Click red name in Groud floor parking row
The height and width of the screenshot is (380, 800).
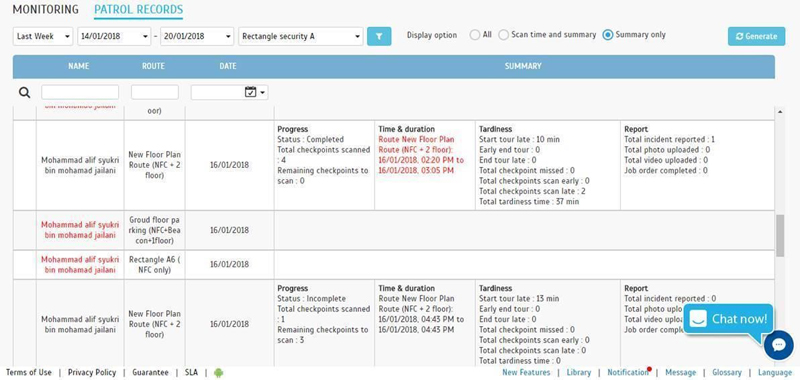coord(80,230)
